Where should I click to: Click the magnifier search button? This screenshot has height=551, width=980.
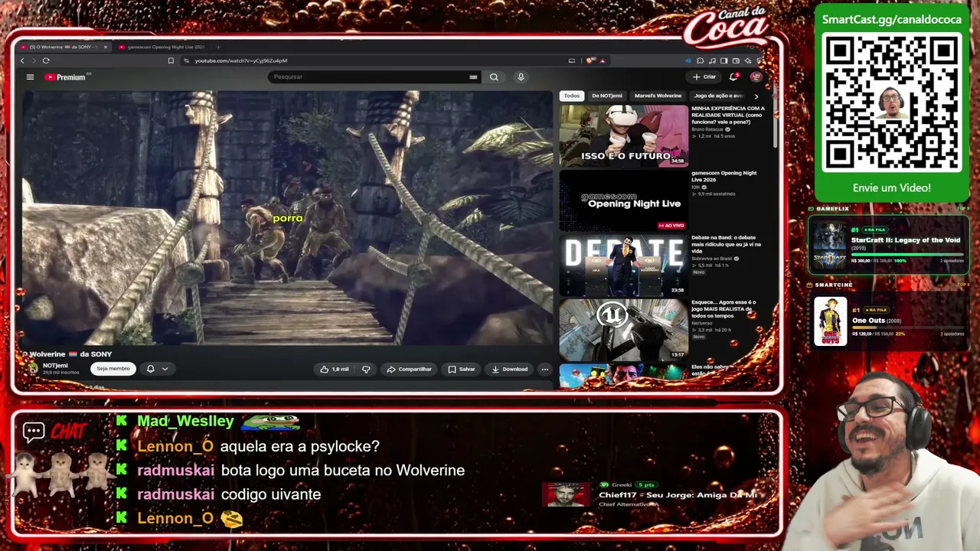tap(494, 77)
